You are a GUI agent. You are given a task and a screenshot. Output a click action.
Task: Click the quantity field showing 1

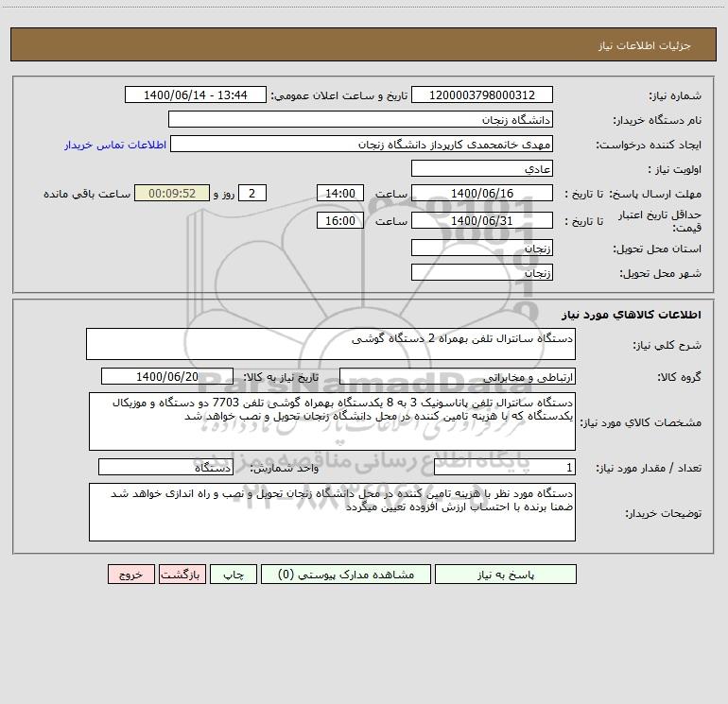505,467
